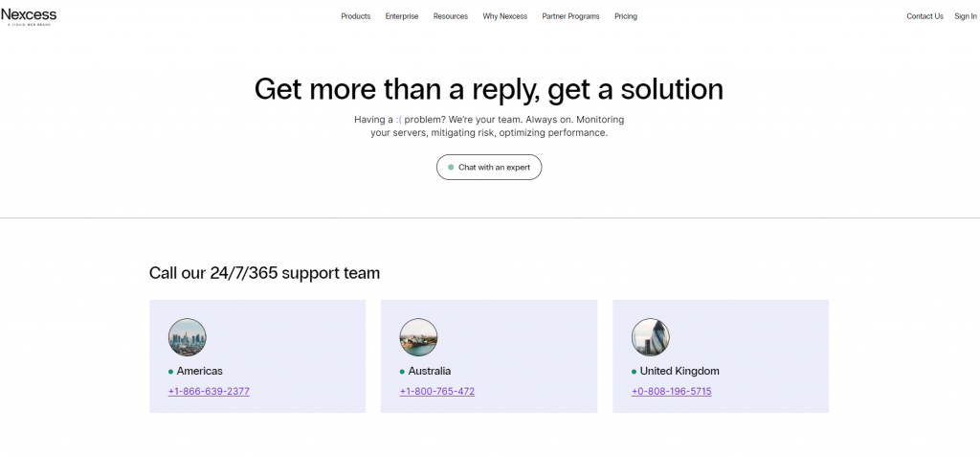The image size is (980, 457).
Task: Call the Australia number +1-800-765-472
Action: [x=436, y=392]
